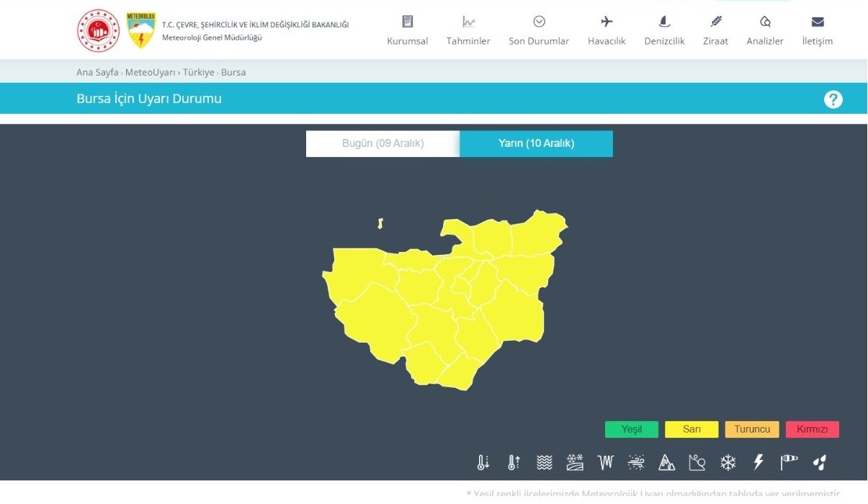
Task: Select the thermometer temperature rise icon
Action: pos(514,462)
